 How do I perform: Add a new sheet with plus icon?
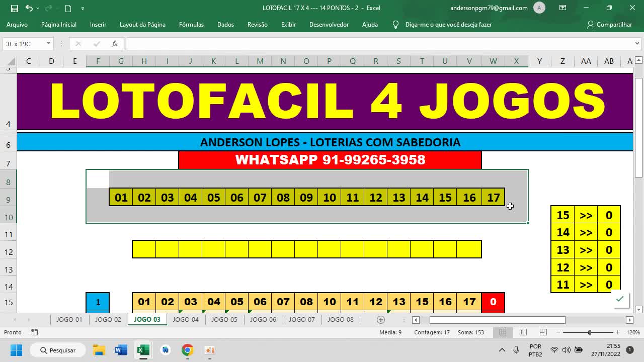381,320
